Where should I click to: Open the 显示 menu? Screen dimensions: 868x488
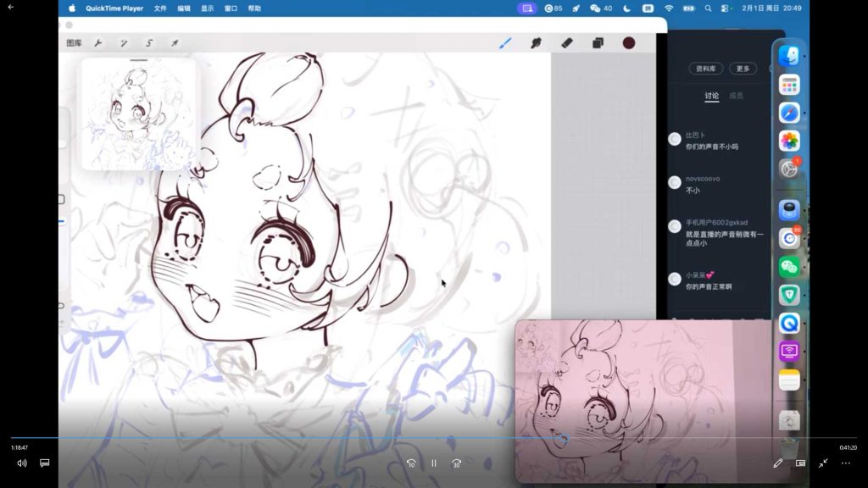click(207, 8)
